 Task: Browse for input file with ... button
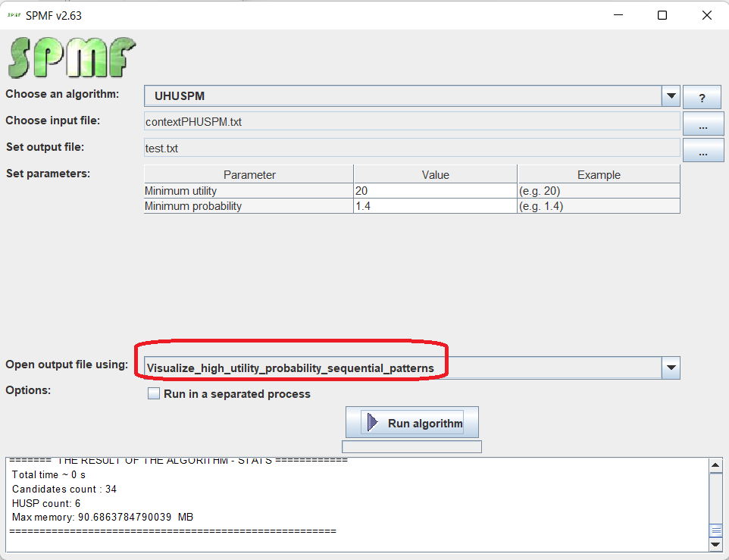tap(703, 124)
